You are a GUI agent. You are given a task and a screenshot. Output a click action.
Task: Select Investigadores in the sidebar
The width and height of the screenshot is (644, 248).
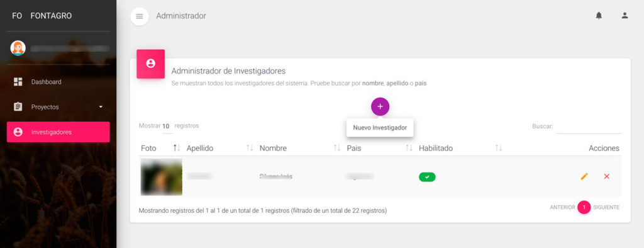(58, 132)
